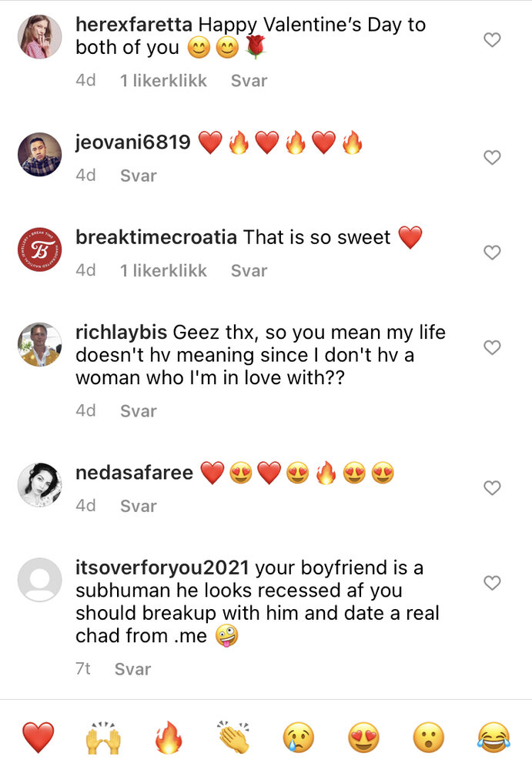Tap the heart beside richlaybis's comment

point(492,347)
